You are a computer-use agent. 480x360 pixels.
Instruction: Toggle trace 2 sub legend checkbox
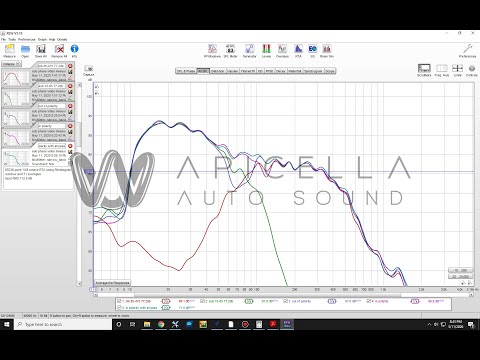coord(202,301)
